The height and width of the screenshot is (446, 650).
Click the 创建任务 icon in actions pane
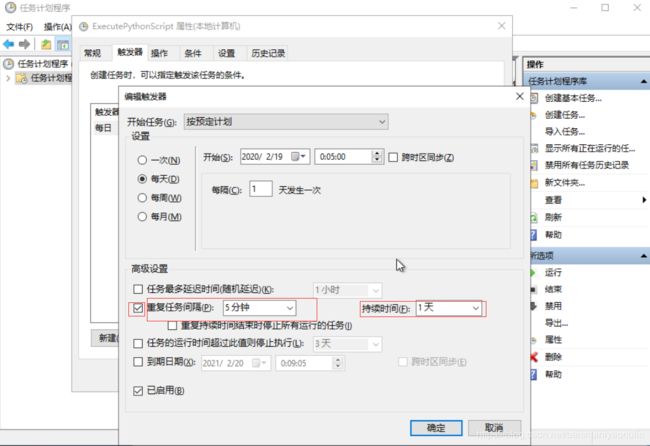click(534, 115)
